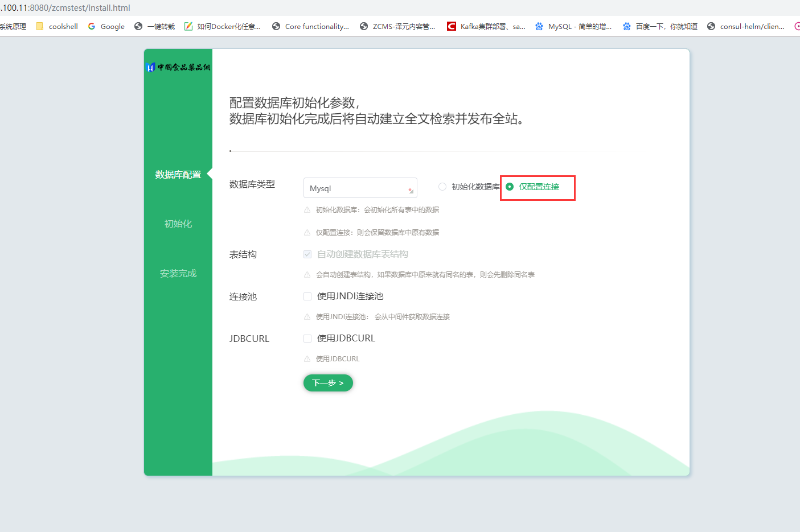Click the 下一步 next button
The height and width of the screenshot is (532, 800).
[x=328, y=383]
